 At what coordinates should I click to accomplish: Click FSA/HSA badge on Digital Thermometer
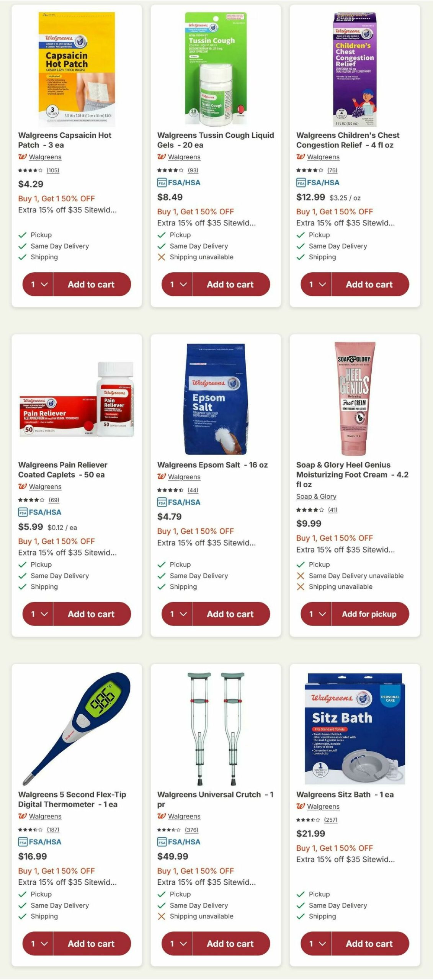(40, 842)
